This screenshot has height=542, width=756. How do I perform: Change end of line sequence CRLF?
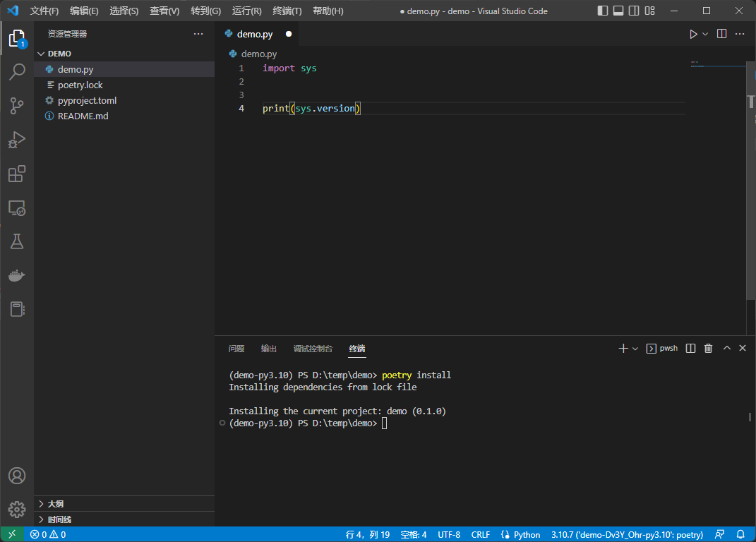[480, 534]
